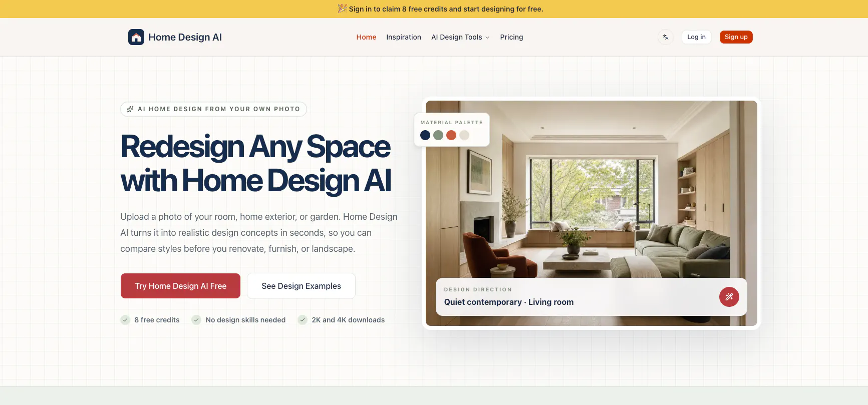Click the Home Design AI house logo icon
This screenshot has width=868, height=405.
(136, 37)
